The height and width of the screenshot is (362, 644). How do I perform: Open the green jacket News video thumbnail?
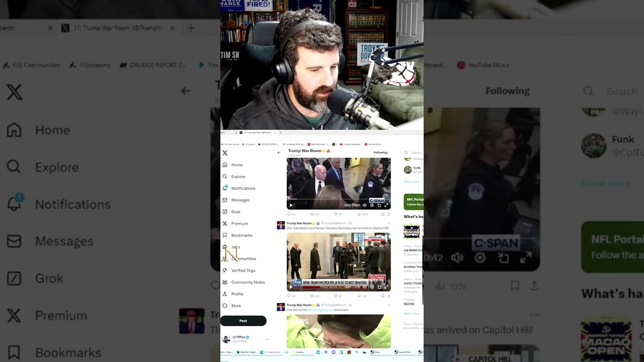click(x=339, y=331)
